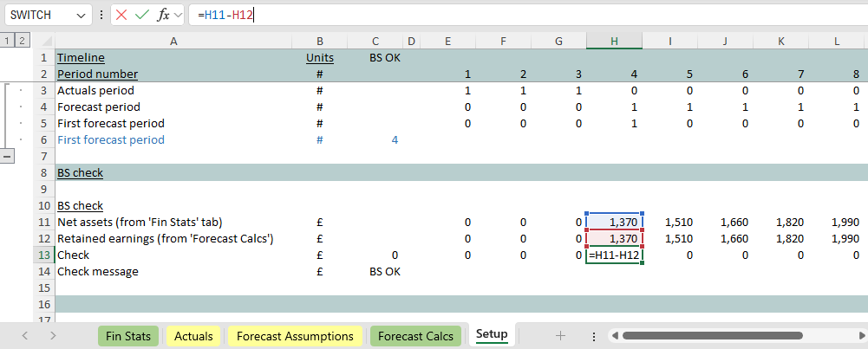Image resolution: width=868 pixels, height=349 pixels.
Task: Show outline level 1 rows
Action: (x=7, y=41)
